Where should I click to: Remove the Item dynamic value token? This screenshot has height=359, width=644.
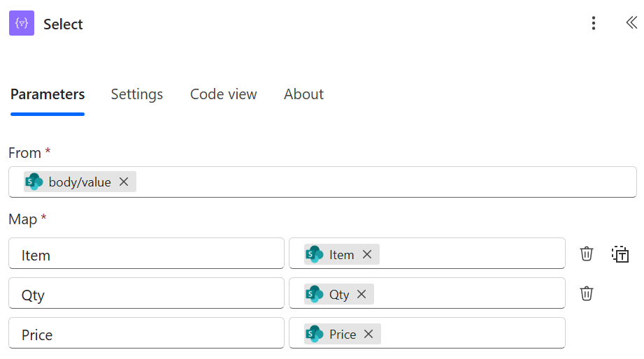(x=367, y=254)
